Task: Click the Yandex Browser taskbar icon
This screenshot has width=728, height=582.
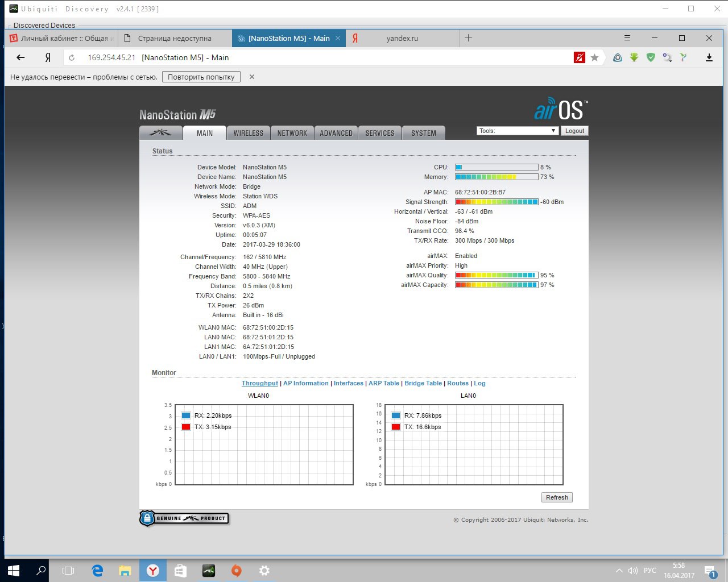Action: click(153, 571)
